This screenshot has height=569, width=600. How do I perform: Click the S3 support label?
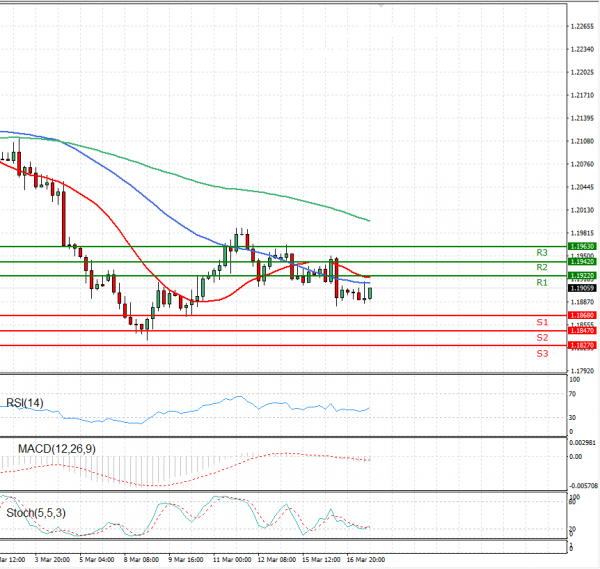pos(542,354)
